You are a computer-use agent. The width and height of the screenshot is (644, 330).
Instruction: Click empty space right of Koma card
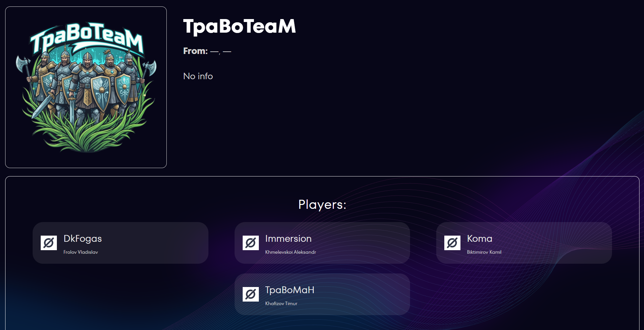coord(625,243)
